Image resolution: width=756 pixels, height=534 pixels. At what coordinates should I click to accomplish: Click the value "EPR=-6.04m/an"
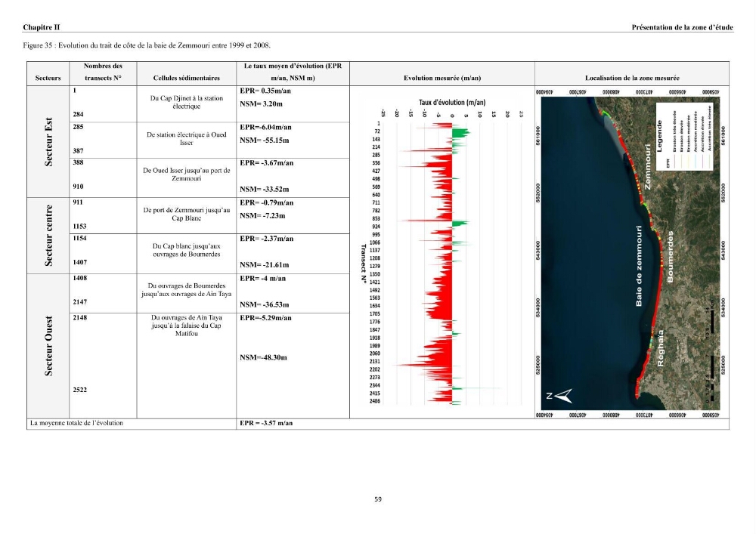[x=265, y=128]
